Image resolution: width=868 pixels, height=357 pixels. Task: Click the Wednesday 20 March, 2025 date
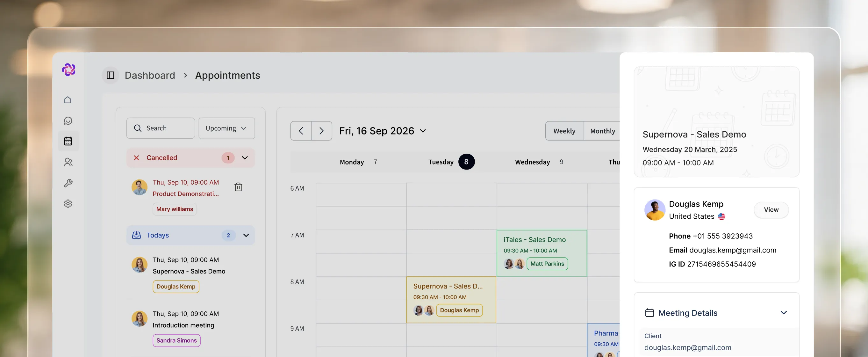(x=690, y=149)
